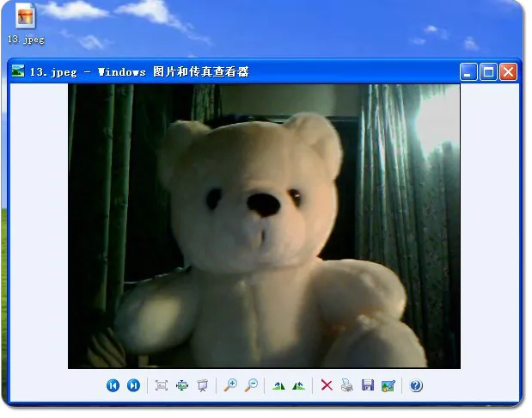
Task: Close the picture viewer window
Action: point(508,71)
